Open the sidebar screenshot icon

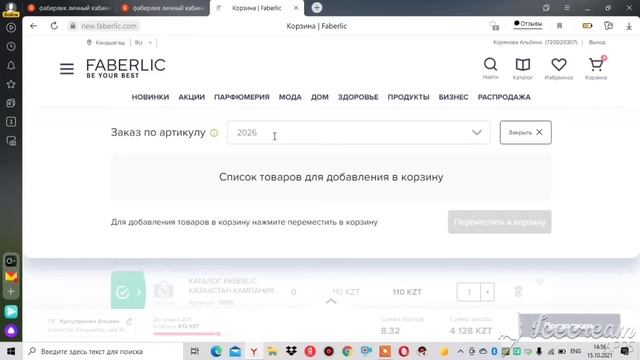11,141
